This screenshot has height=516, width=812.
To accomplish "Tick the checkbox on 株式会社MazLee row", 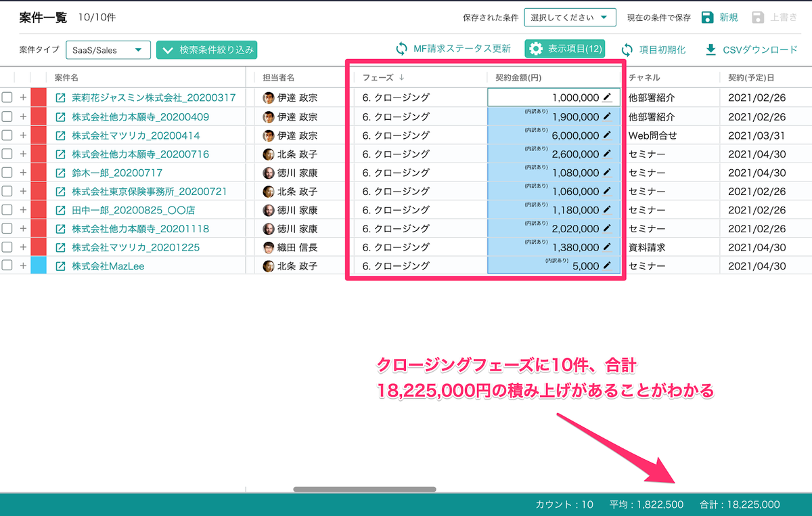I will tap(7, 266).
